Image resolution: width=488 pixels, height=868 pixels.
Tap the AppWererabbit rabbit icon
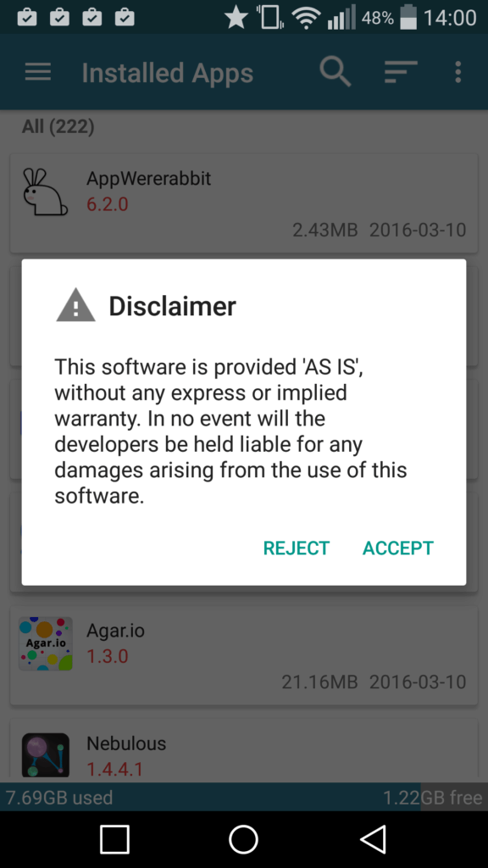pyautogui.click(x=44, y=192)
